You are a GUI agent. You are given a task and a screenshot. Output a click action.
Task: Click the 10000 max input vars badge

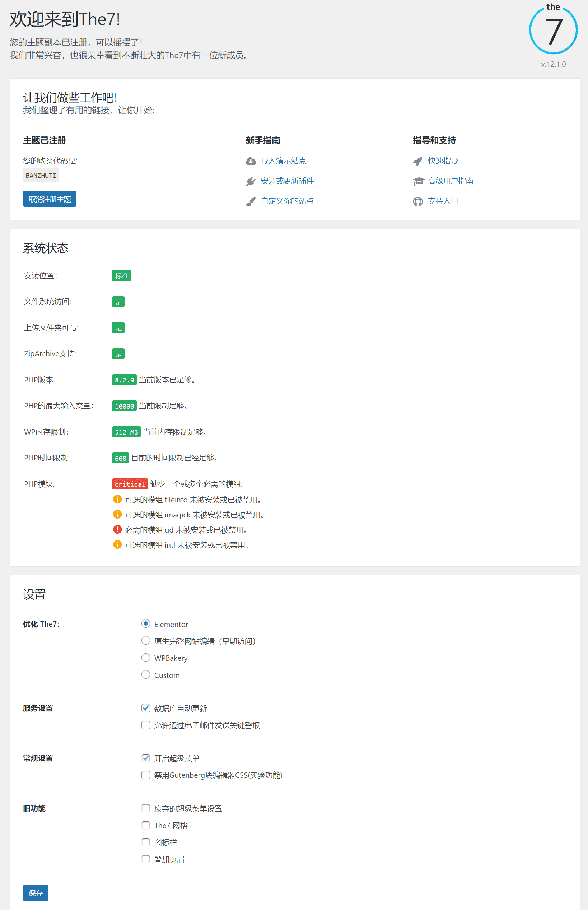(124, 406)
